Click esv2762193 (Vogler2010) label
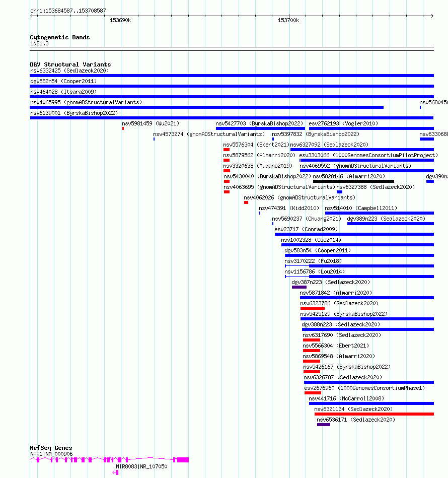This screenshot has width=448, height=478. click(x=343, y=124)
